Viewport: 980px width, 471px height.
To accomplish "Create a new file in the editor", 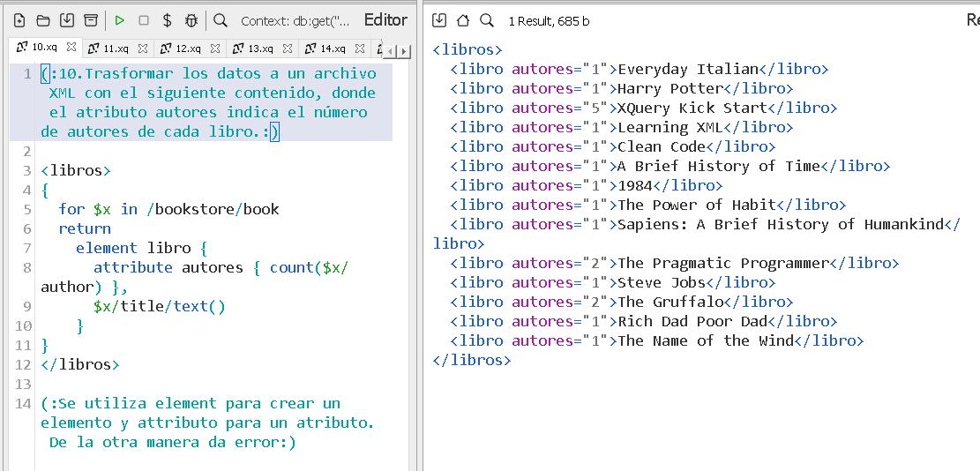I will pos(19,20).
